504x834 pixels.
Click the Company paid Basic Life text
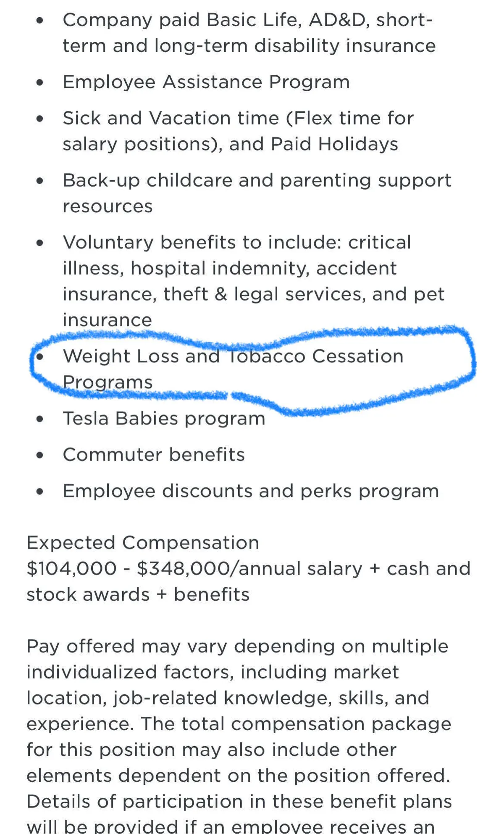[181, 20]
